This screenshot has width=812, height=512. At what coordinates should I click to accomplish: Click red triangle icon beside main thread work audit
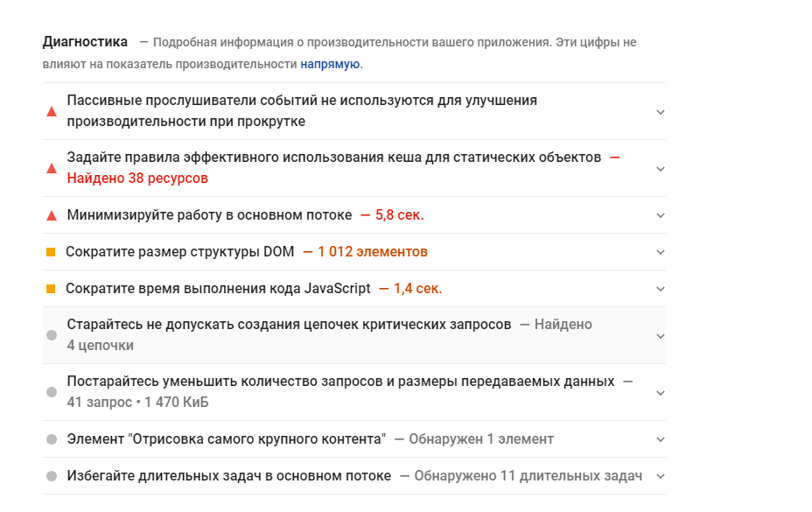tap(52, 215)
